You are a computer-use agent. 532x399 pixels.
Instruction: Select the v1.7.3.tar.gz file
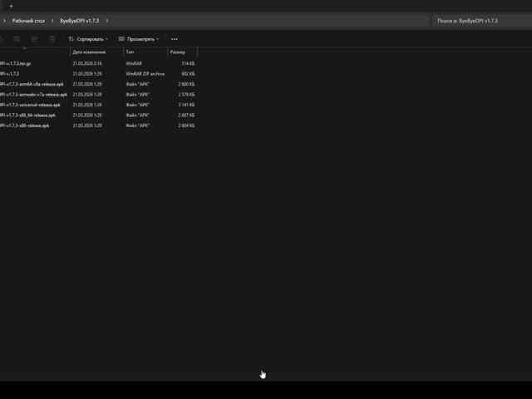click(x=16, y=63)
